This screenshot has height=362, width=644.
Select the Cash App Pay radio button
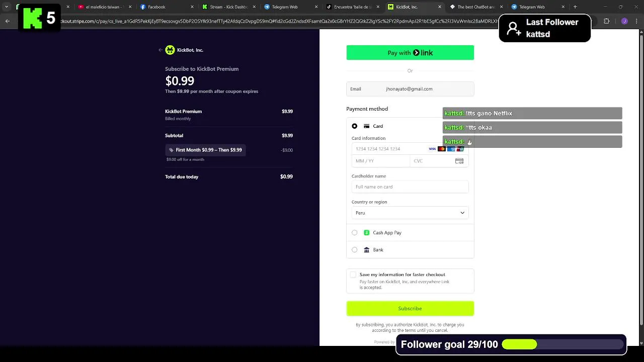[x=355, y=233]
